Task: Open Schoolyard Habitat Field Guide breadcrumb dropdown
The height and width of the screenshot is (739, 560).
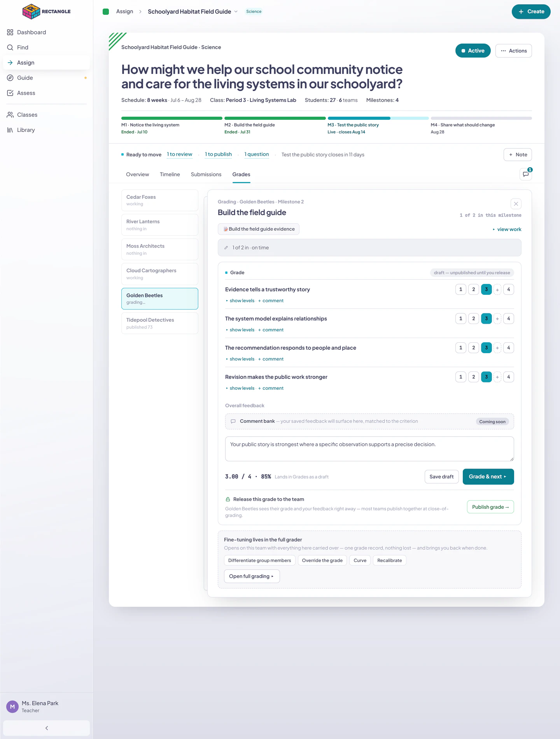Action: [192, 12]
